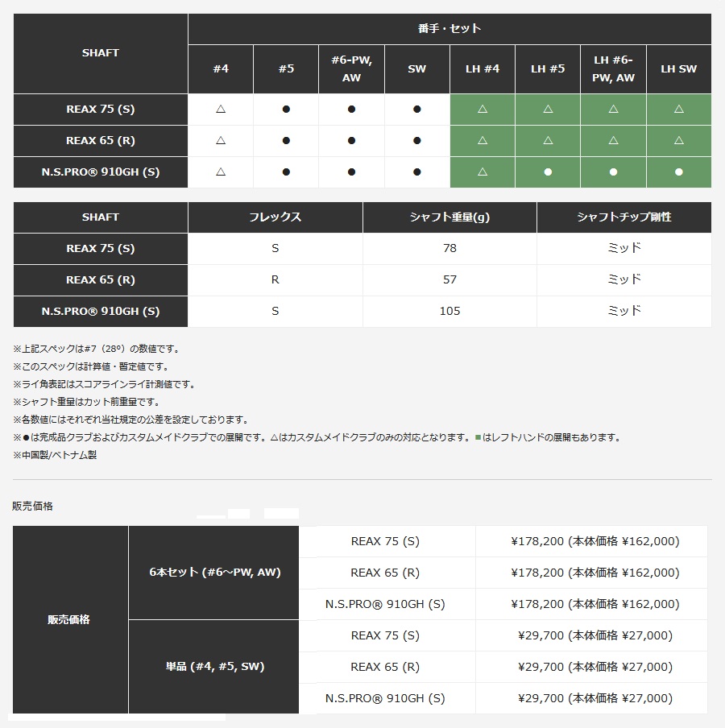Click the note about ライ角表記
This screenshot has width=725, height=728.
pos(105,384)
